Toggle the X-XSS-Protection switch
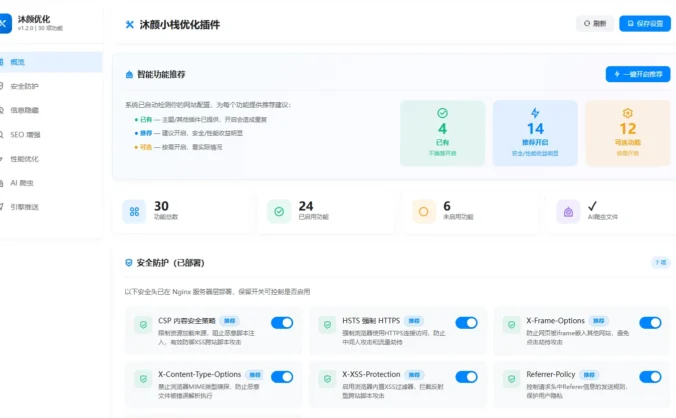 pos(466,377)
